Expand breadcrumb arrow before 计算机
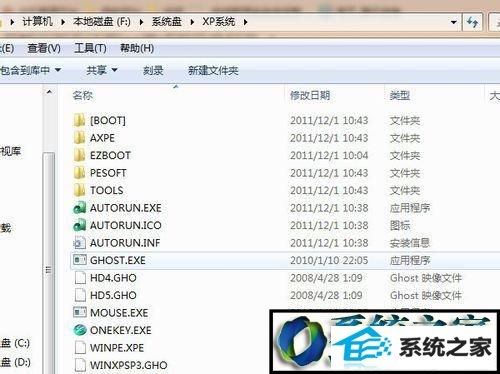 pyautogui.click(x=12, y=22)
